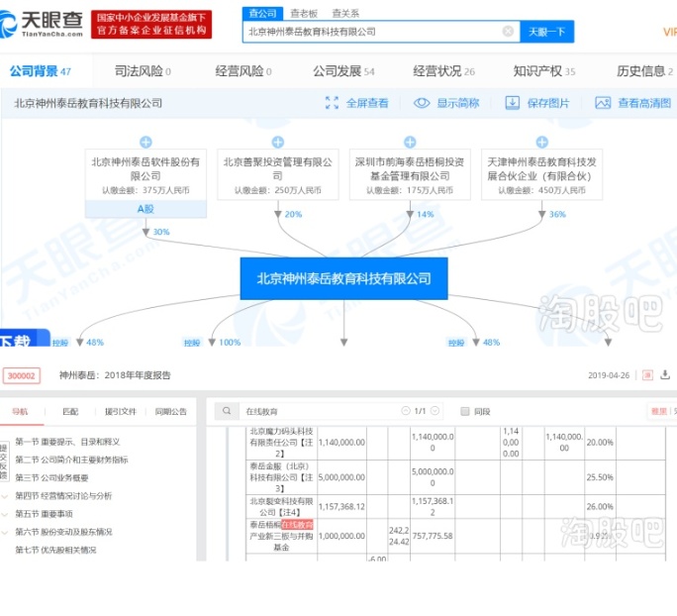
Task: Open the 经营风险 section tab
Action: tap(243, 71)
